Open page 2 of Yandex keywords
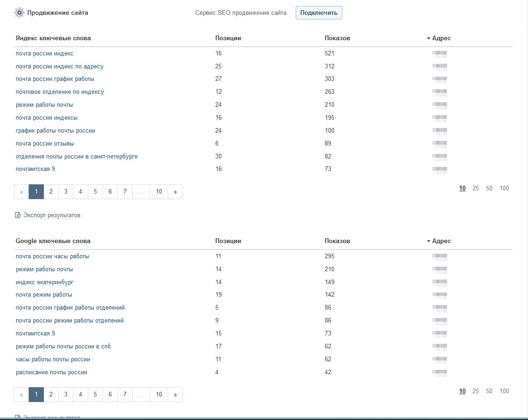Screen dimensions: 528x420 point(51,192)
